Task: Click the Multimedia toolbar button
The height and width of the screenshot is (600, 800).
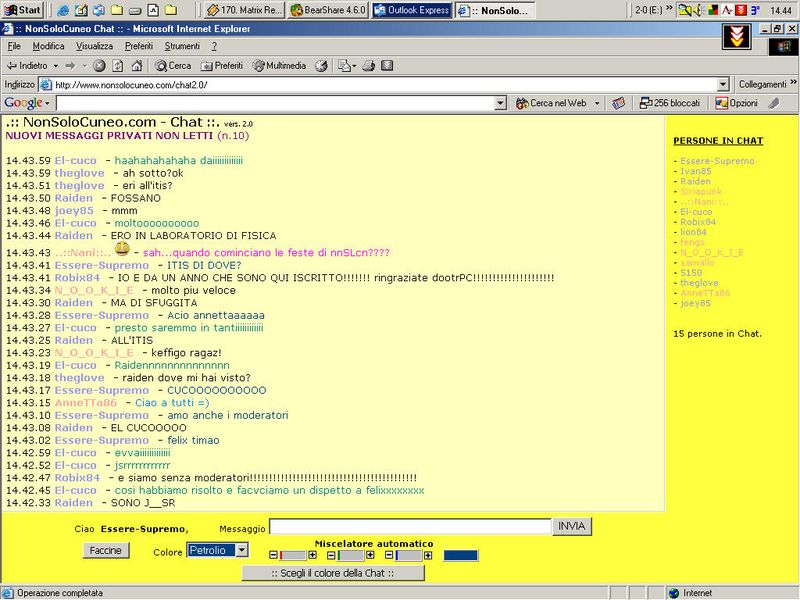Action: tap(279, 66)
